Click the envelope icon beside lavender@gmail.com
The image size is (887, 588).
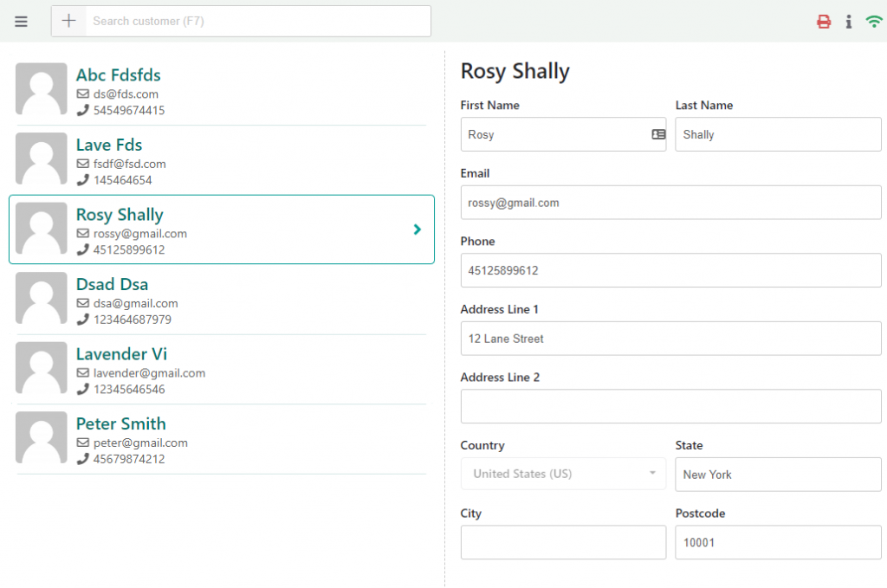tap(84, 372)
